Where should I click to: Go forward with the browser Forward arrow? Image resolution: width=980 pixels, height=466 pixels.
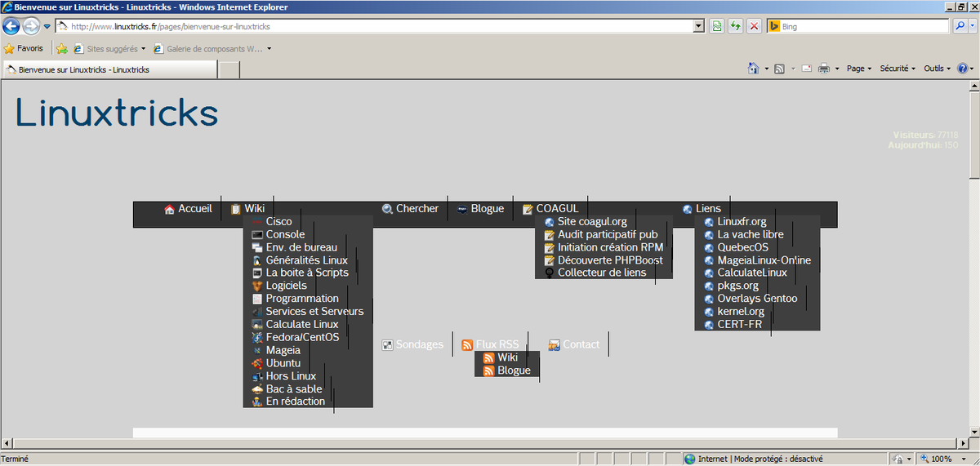pyautogui.click(x=31, y=25)
